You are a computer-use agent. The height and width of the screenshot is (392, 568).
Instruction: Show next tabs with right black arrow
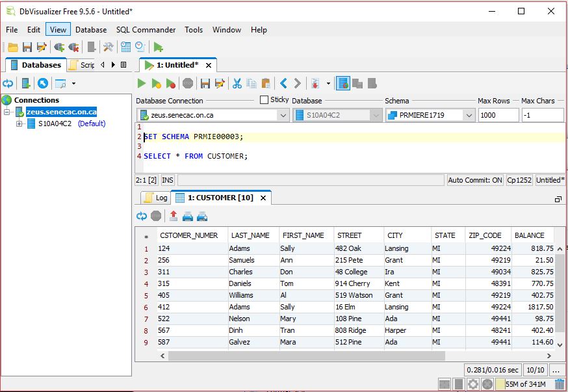click(113, 65)
